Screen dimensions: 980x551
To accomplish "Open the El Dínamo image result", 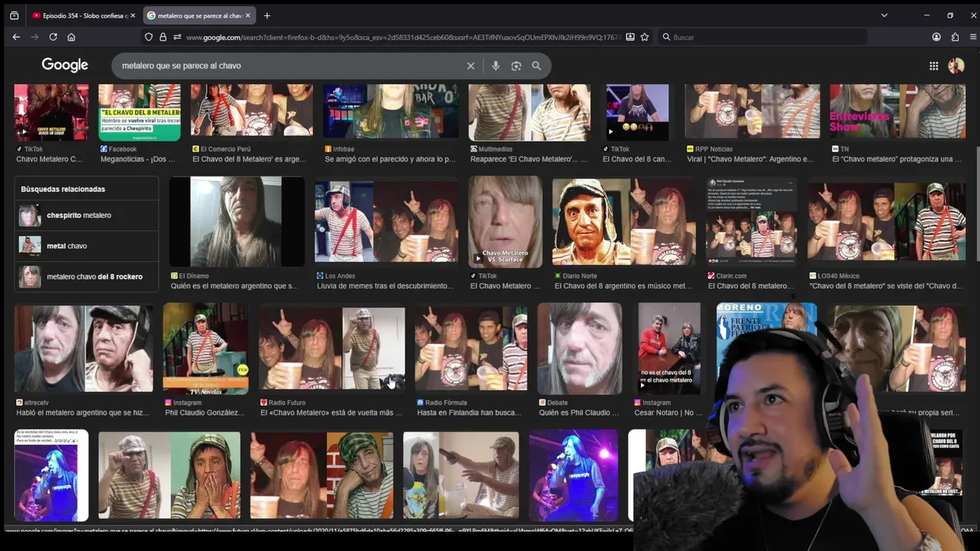I will [x=237, y=222].
